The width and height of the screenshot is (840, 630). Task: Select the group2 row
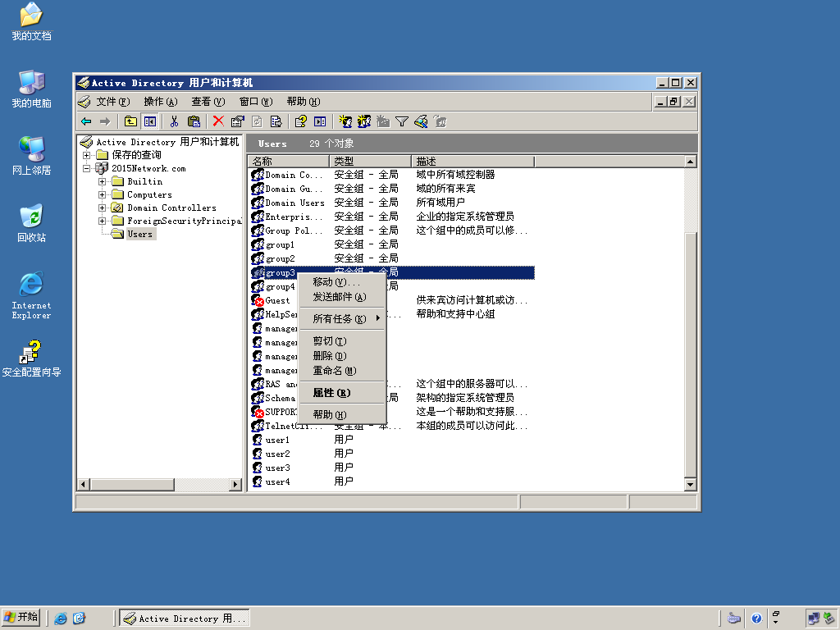point(392,258)
